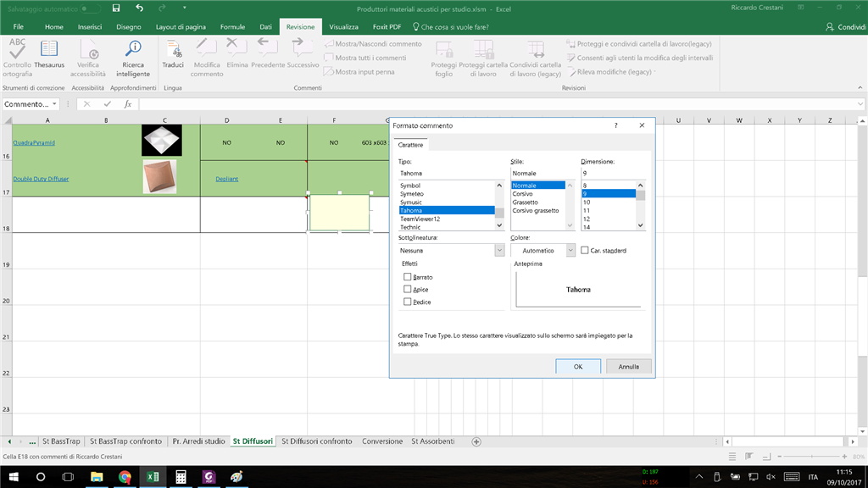The height and width of the screenshot is (488, 868).
Task: Undo the last action in title bar
Action: (x=140, y=8)
